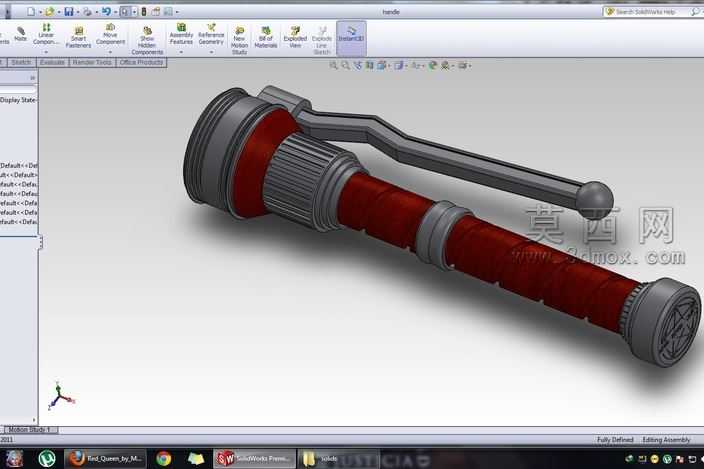
Task: Expand Reference Geometry dropdown arrow
Action: pos(211,52)
